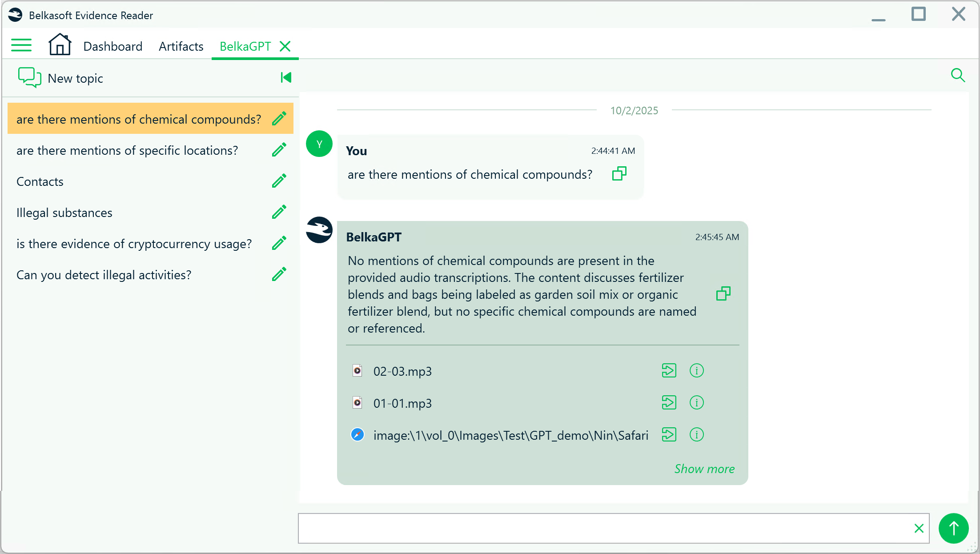Show info for 01-01.mp3
This screenshot has height=554, width=980.
(x=696, y=403)
